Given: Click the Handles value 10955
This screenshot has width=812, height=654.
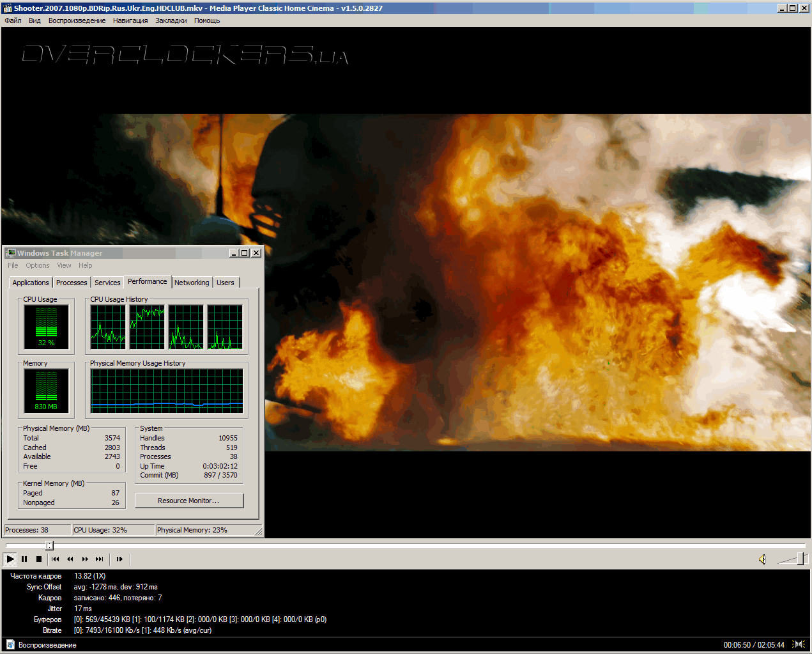Looking at the screenshot, I should 228,438.
